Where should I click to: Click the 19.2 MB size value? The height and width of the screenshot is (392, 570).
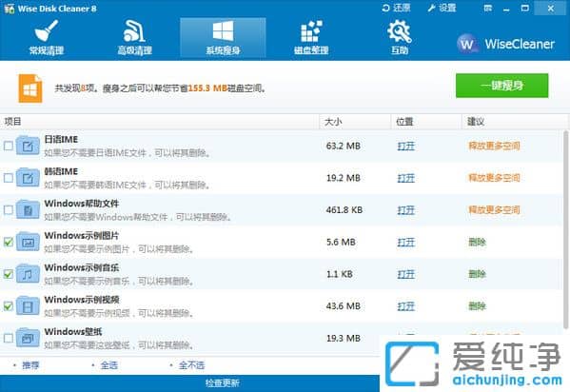coord(344,178)
